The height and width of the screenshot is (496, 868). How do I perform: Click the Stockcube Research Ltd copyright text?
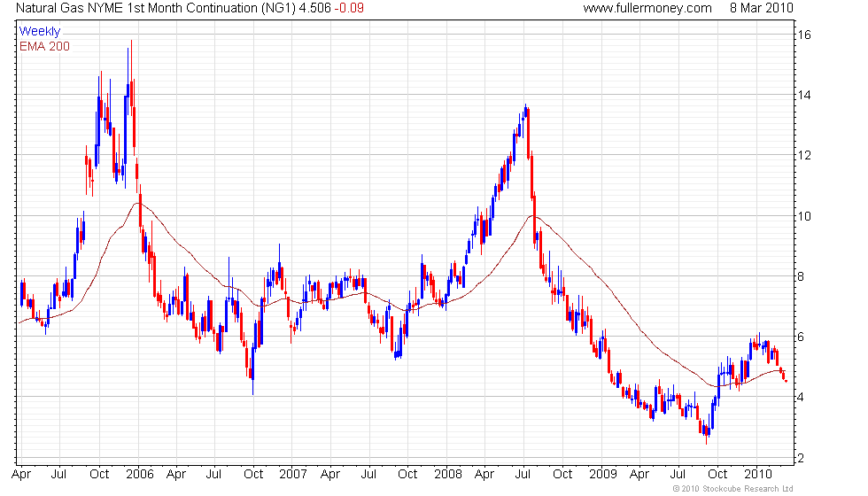[733, 489]
